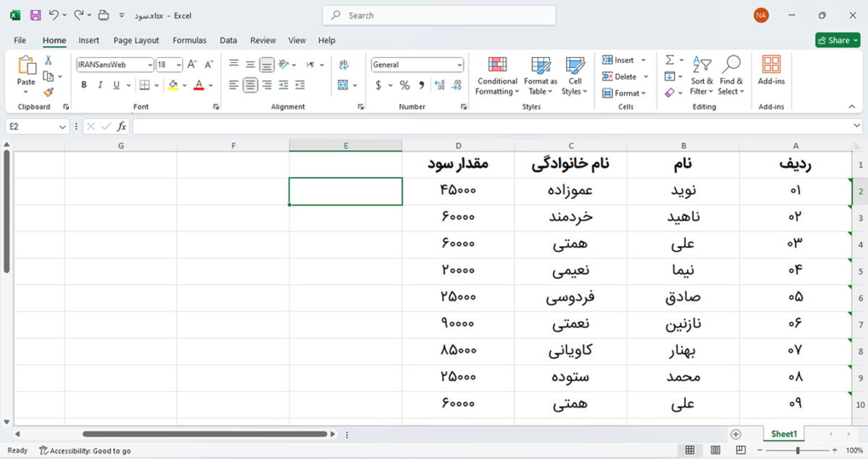Apply Bold formatting to selected cell
Viewport: 868px width, 459px height.
[84, 84]
